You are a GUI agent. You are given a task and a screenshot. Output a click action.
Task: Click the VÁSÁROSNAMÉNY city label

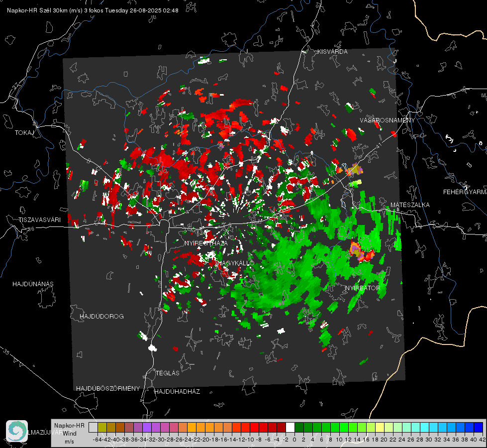click(388, 120)
